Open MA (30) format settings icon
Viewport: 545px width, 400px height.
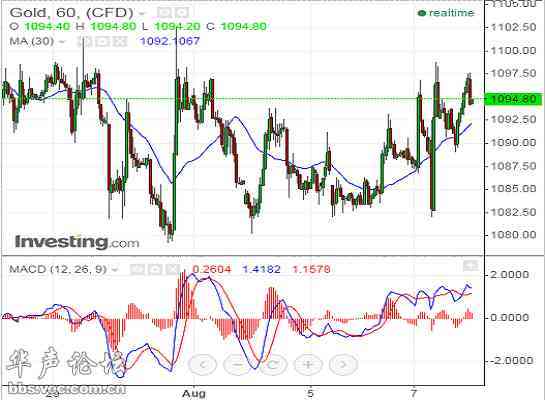[x=103, y=42]
